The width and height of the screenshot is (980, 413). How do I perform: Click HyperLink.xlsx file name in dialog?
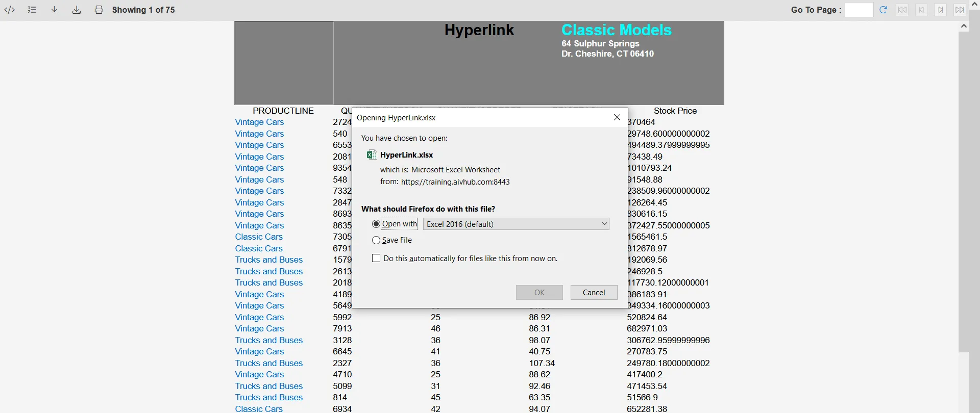pyautogui.click(x=407, y=155)
